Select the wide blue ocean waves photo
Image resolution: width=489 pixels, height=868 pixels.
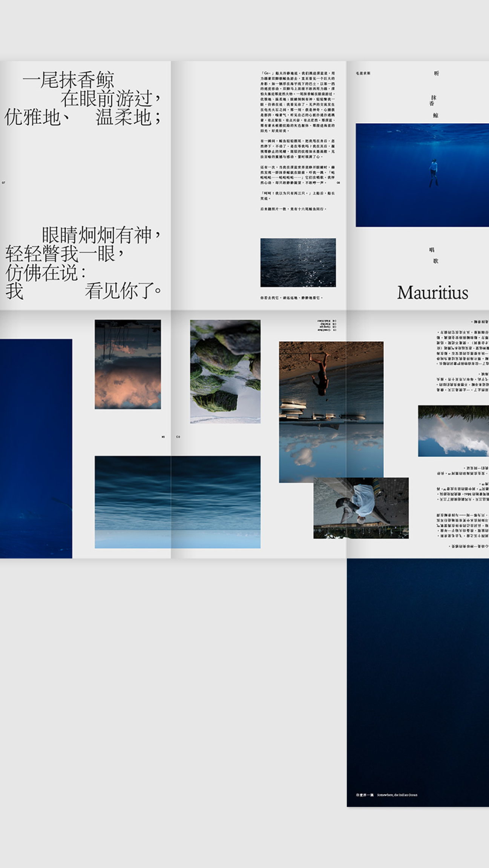178,501
